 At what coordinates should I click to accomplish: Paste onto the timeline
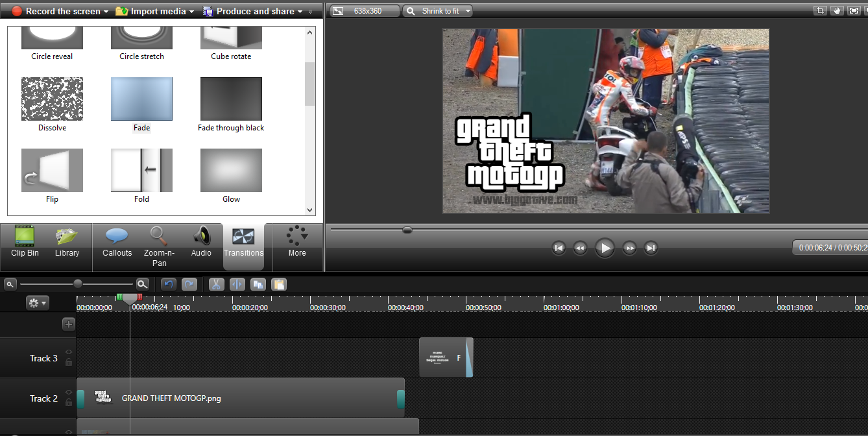pyautogui.click(x=279, y=284)
